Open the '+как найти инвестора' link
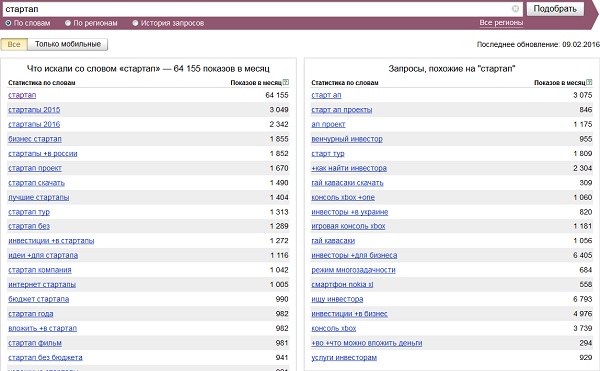 point(349,168)
